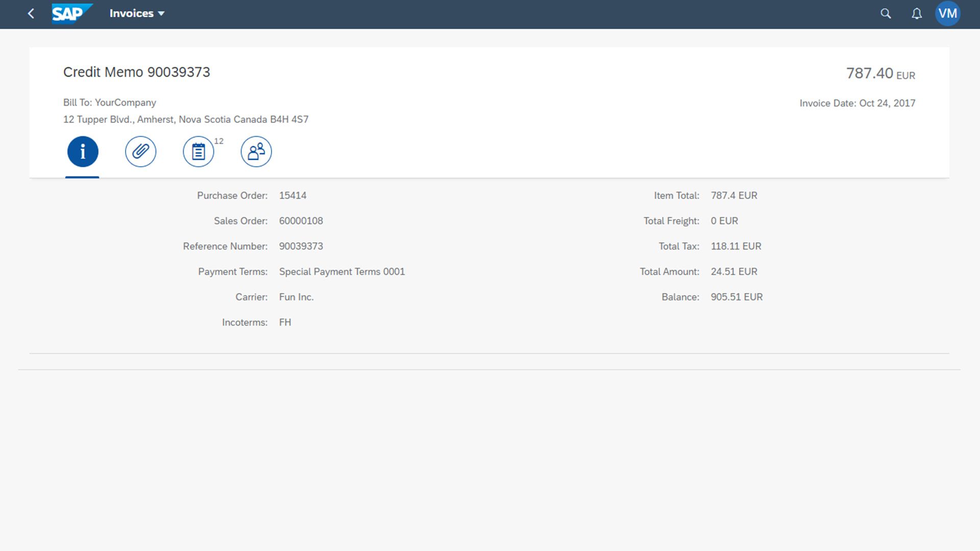This screenshot has height=551, width=980.
Task: Click the notes count badge 12
Action: 218,141
